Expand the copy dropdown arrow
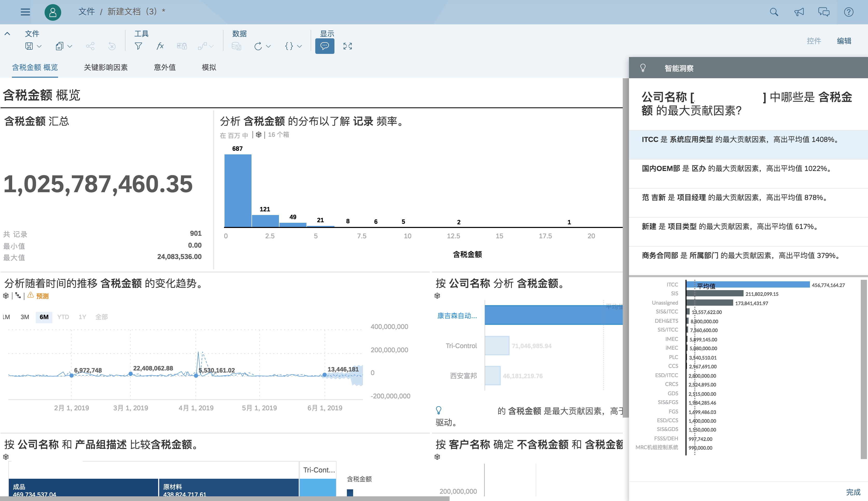This screenshot has height=501, width=868. point(69,46)
